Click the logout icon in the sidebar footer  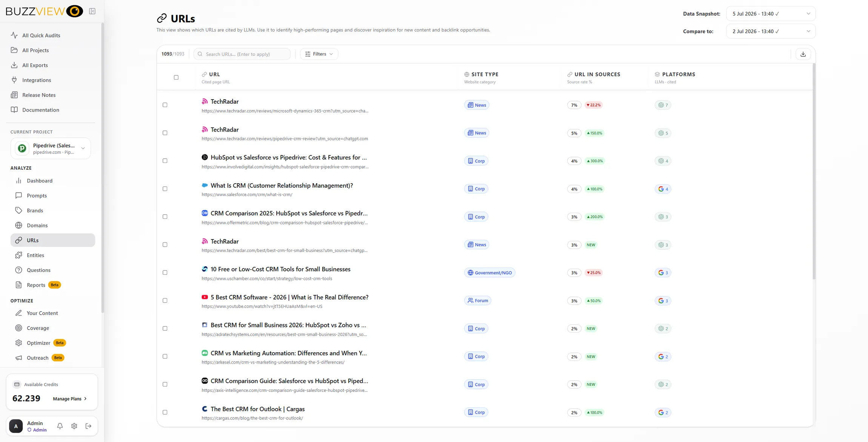pyautogui.click(x=88, y=426)
